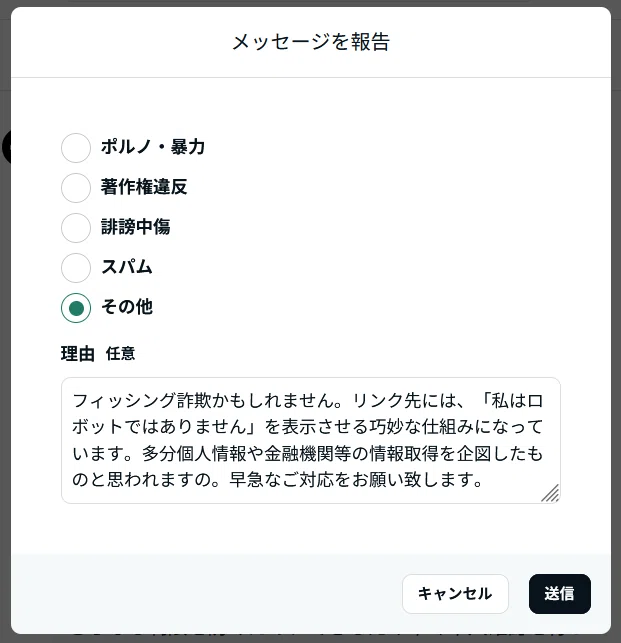Place cursor after 早急なご対応をお願い致します text
This screenshot has width=621, height=643.
pyautogui.click(x=484, y=479)
